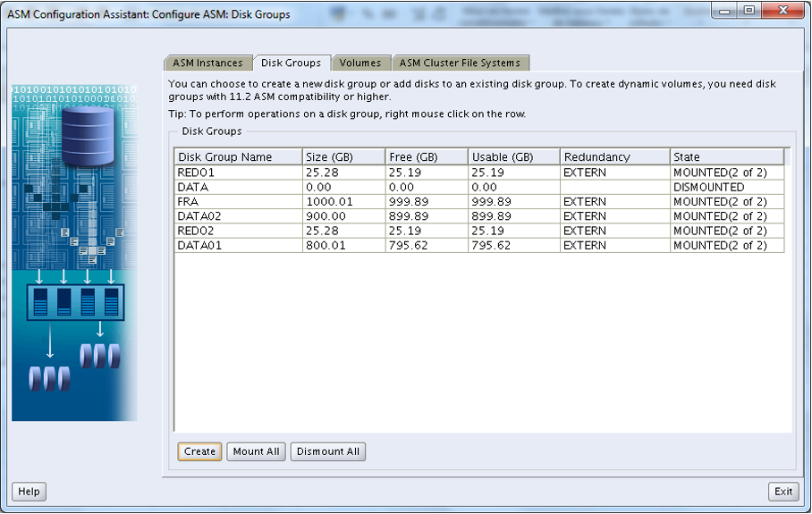Open Help
Screen dimensions: 812x514
click(29, 492)
